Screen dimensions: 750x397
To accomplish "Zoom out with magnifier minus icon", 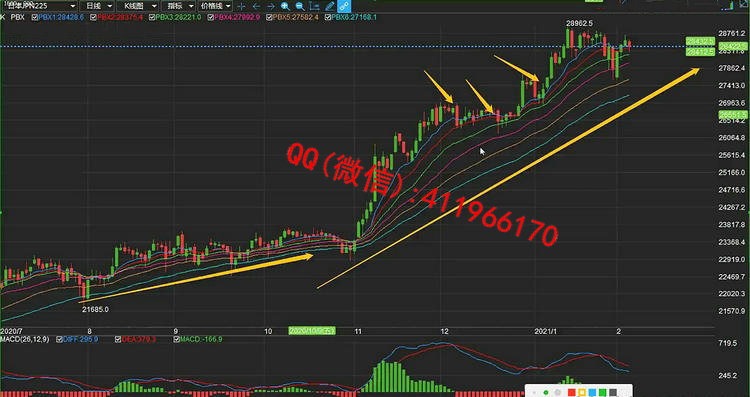I will coord(300,6).
